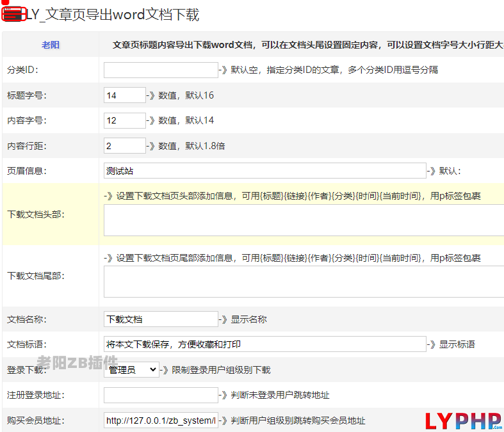The image size is (504, 432).
Task: Click the 文档标语 slogan input field
Action: click(x=264, y=344)
